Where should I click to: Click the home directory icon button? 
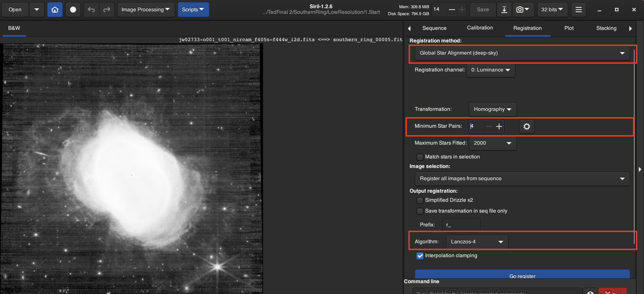pos(55,10)
